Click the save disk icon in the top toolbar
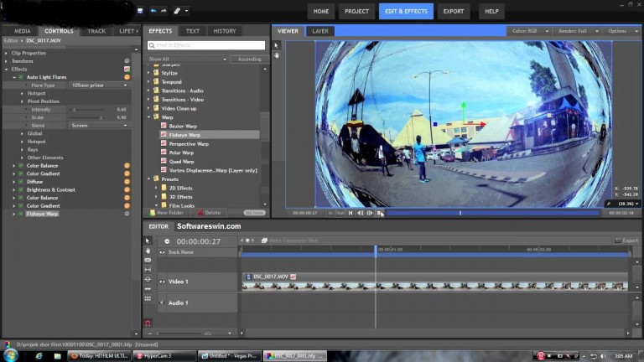Screen dimensions: 644x362 (x=138, y=12)
